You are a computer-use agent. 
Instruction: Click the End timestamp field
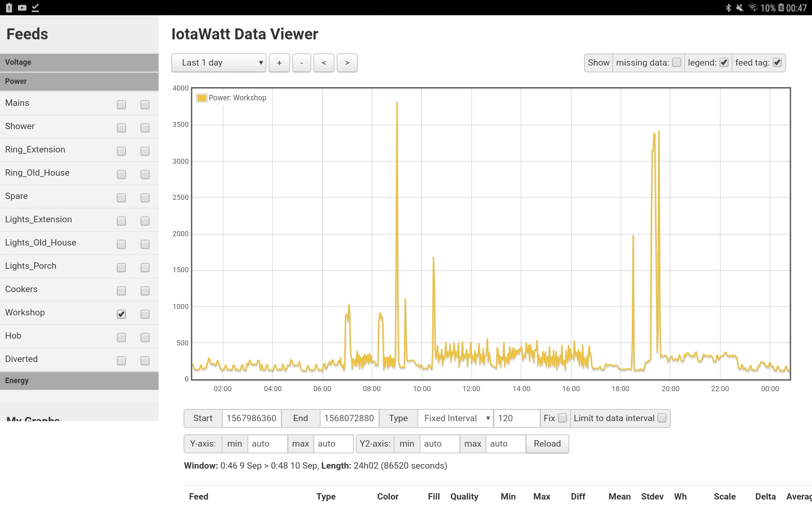[x=349, y=418]
